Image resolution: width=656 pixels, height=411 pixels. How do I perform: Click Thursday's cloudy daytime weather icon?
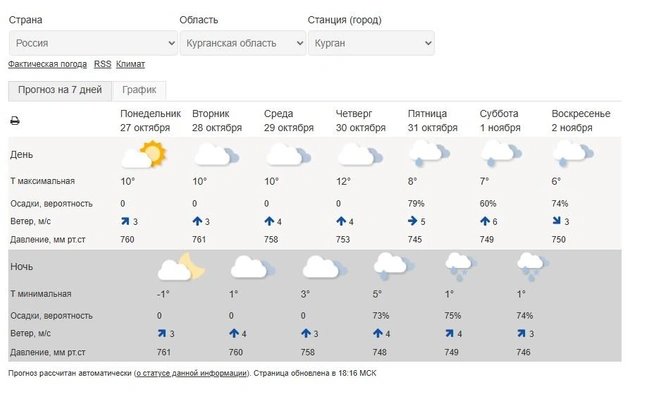[360, 154]
